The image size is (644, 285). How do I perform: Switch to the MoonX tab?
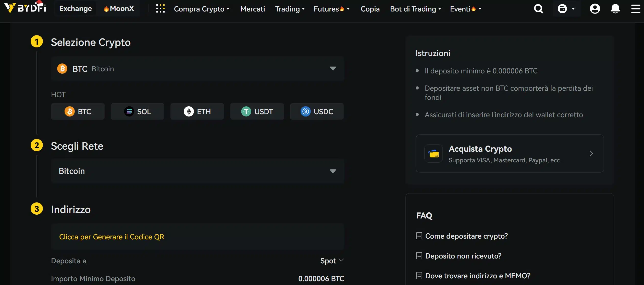[x=119, y=8]
